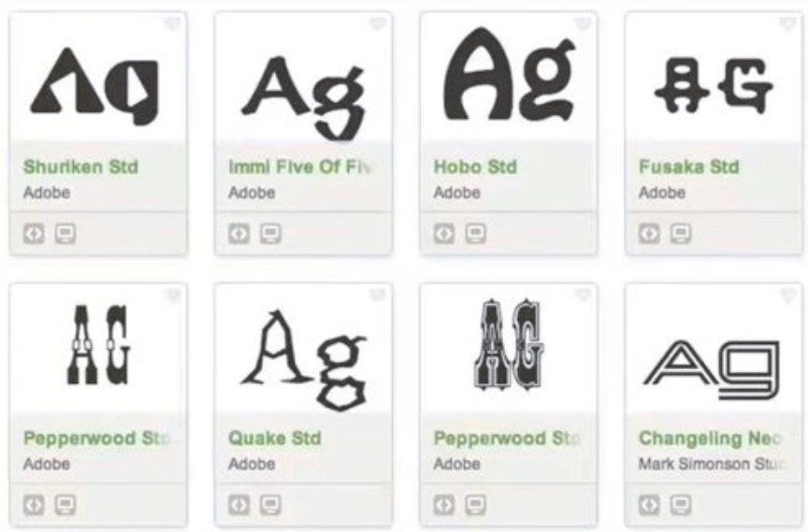Click the web use icon under Changeling Neo
This screenshot has width=808, height=532.
(649, 505)
